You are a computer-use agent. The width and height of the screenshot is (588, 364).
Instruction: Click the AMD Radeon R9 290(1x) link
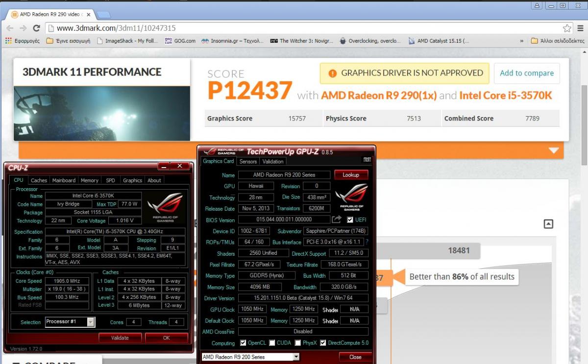[379, 95]
